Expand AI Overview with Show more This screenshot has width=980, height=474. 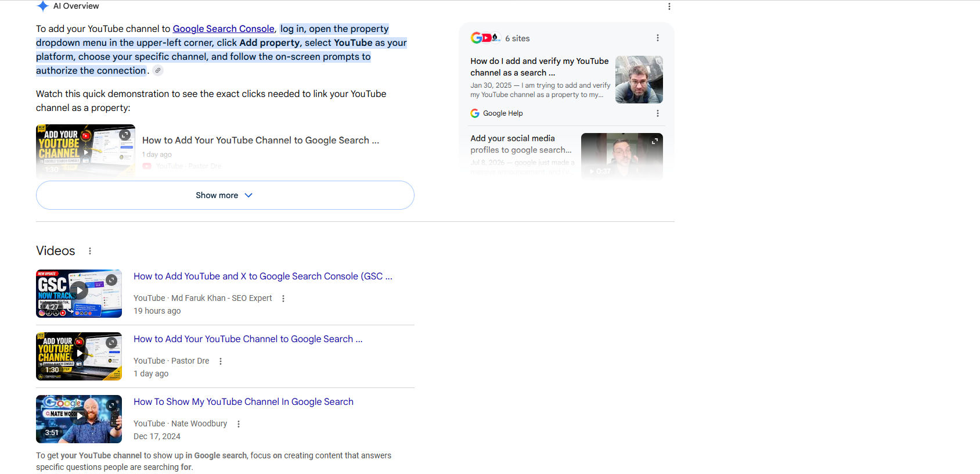point(225,195)
